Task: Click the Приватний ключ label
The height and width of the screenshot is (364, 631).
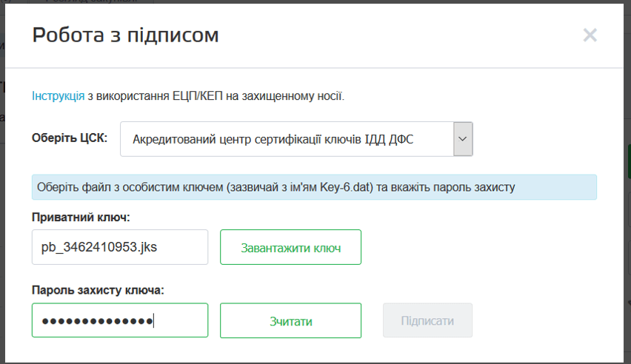Action: click(x=80, y=217)
